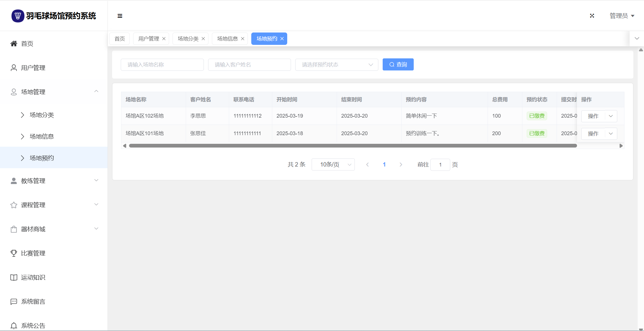Open the 10条/页 page size selector
Image resolution: width=644 pixels, height=331 pixels.
pyautogui.click(x=333, y=164)
